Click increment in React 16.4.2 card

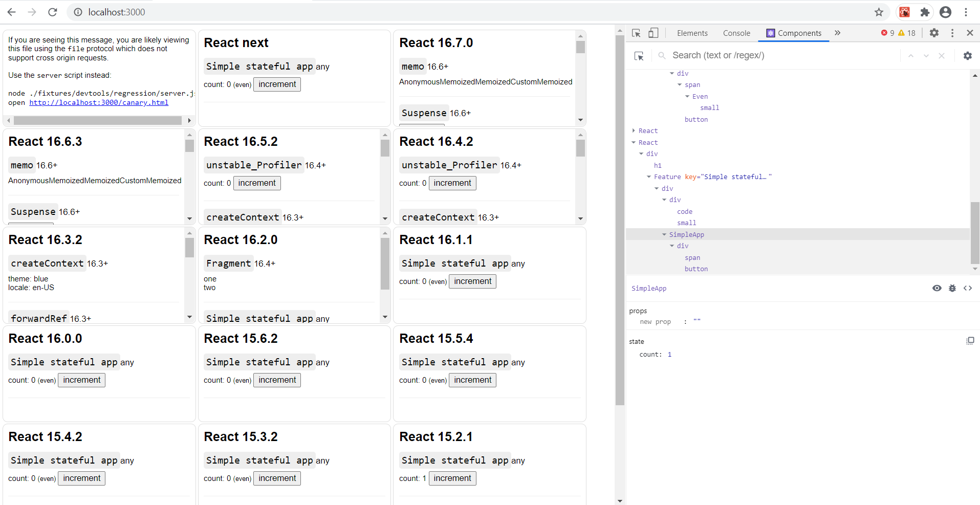coord(452,183)
